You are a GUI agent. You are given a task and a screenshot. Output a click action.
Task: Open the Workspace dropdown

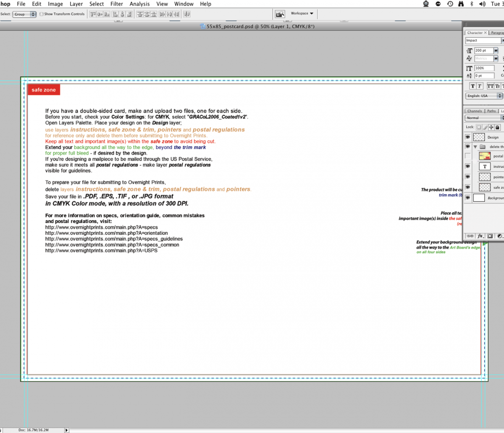click(x=302, y=13)
